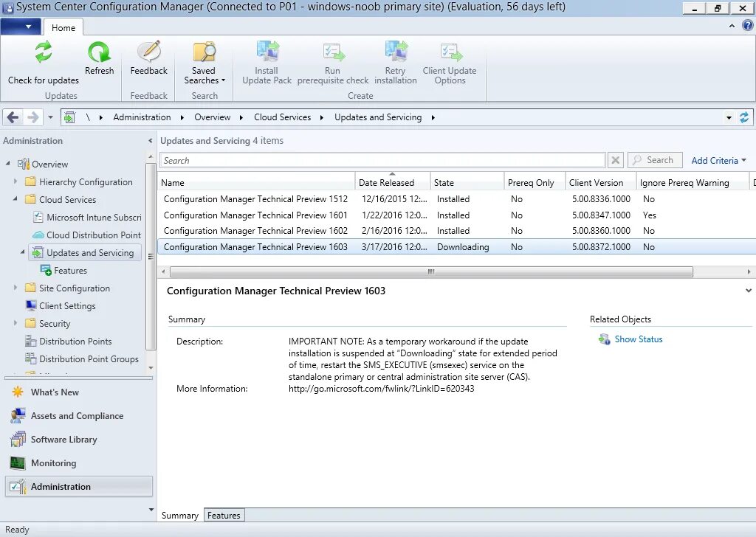Open the Administration workspace button

79,486
